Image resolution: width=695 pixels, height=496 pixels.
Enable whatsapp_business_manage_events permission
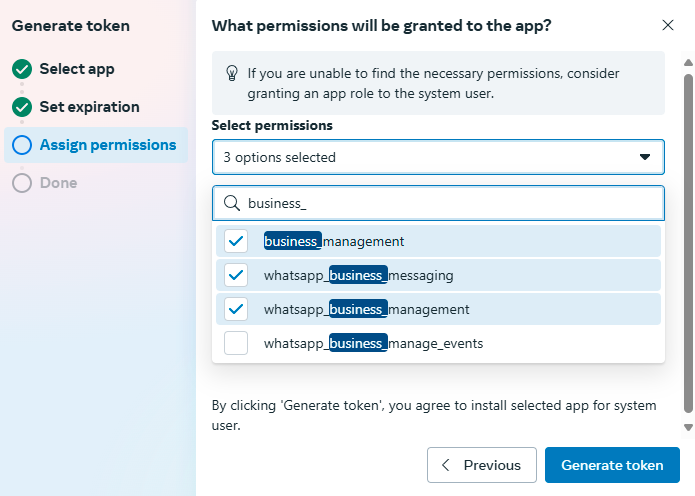tap(236, 343)
